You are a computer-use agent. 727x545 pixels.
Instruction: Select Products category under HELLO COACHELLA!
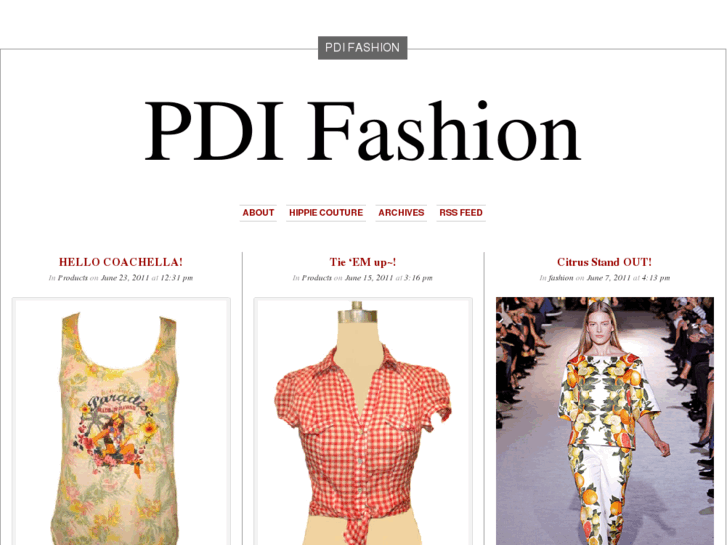tap(73, 278)
